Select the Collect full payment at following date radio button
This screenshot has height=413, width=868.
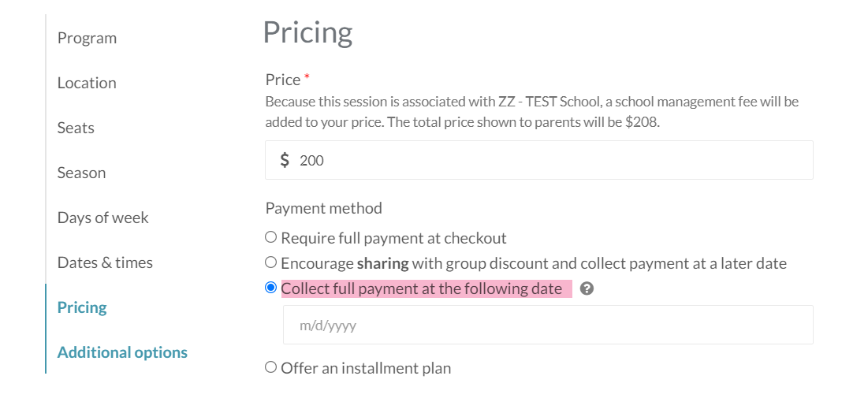(271, 288)
